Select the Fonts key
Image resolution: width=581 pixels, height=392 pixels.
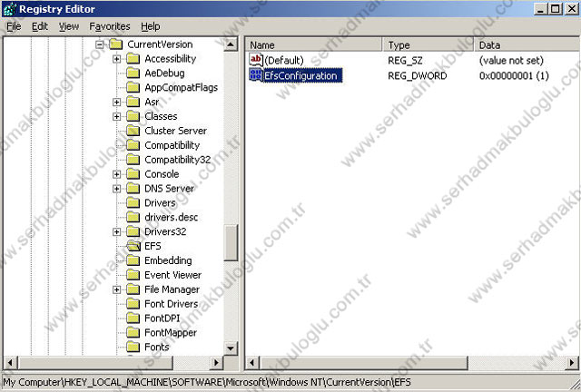[156, 348]
